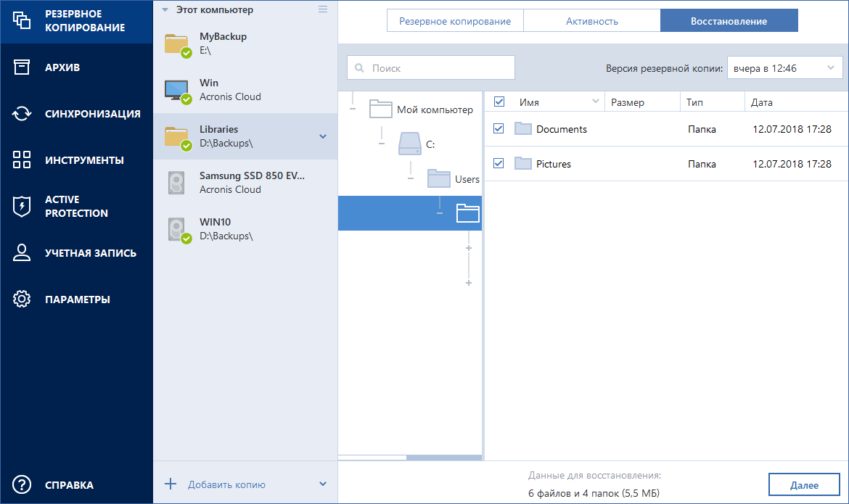The image size is (849, 504).
Task: Click the Next button
Action: [803, 485]
